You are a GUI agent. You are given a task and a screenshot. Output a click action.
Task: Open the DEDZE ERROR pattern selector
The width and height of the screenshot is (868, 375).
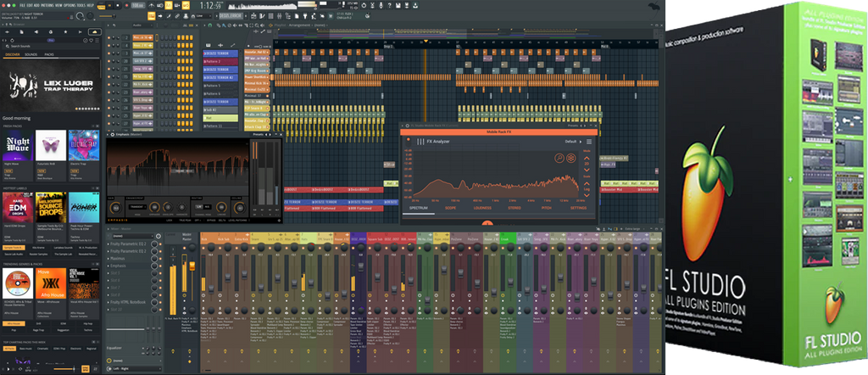click(231, 16)
